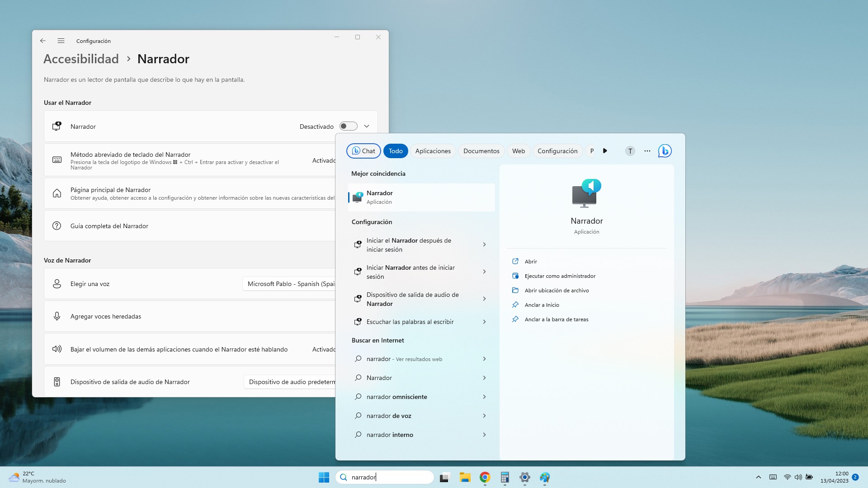Click the question mark icon beside Guía completa

pyautogui.click(x=57, y=226)
